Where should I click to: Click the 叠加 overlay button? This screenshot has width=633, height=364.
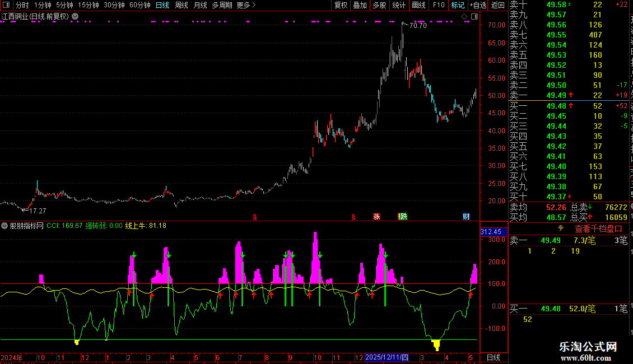pos(360,5)
